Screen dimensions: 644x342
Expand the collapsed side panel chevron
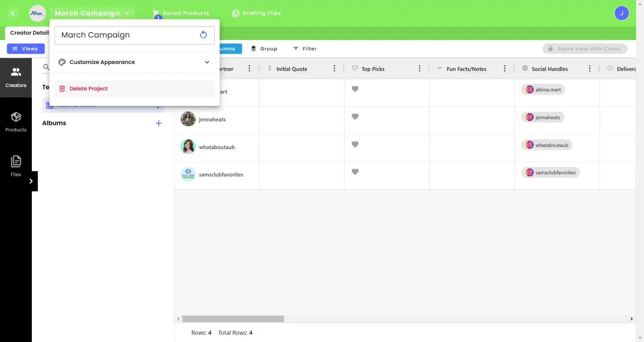[31, 181]
